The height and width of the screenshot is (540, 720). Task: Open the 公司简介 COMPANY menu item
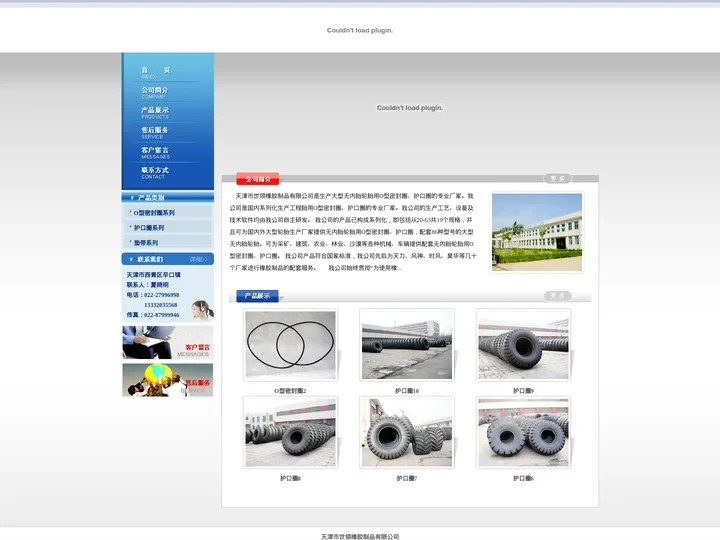pyautogui.click(x=155, y=92)
